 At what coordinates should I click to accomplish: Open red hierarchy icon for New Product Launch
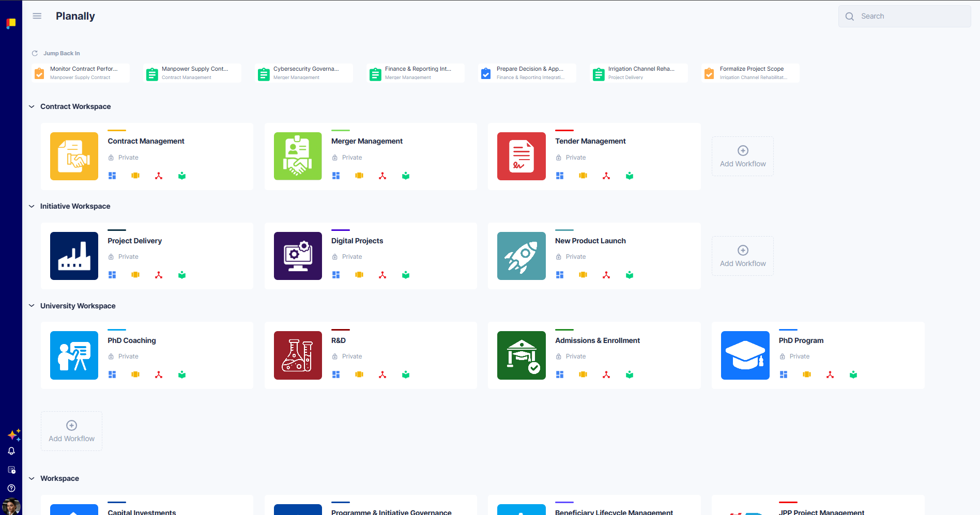pyautogui.click(x=606, y=275)
